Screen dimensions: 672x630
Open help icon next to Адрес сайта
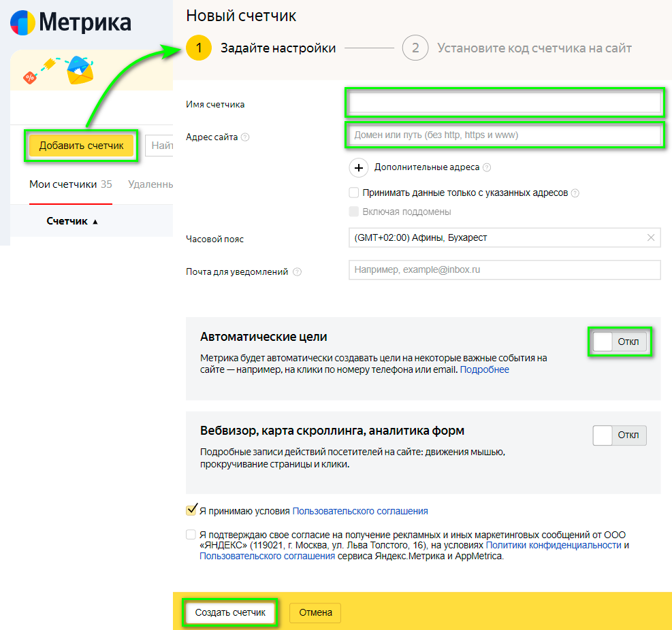(245, 137)
